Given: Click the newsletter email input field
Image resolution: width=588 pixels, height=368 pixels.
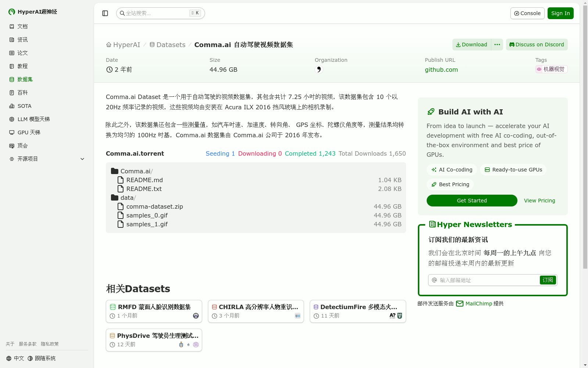Looking at the screenshot, I should click(484, 280).
